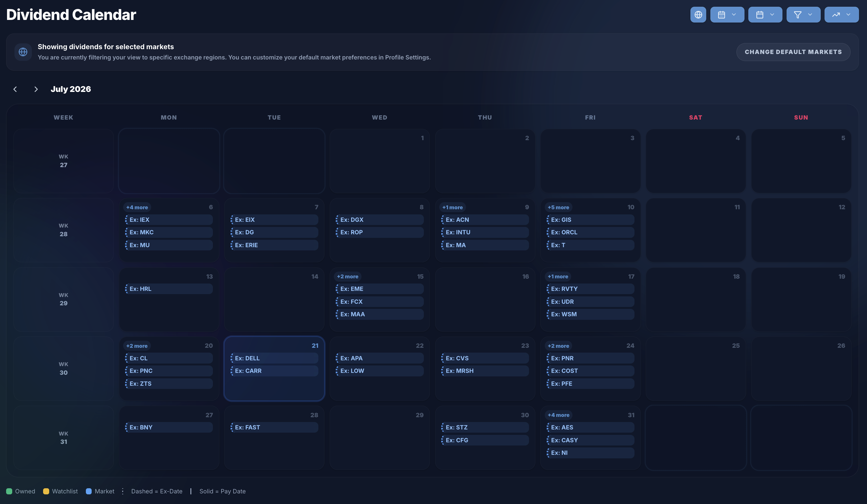Open the Ex: ROP entry
The height and width of the screenshot is (504, 867).
tap(379, 232)
